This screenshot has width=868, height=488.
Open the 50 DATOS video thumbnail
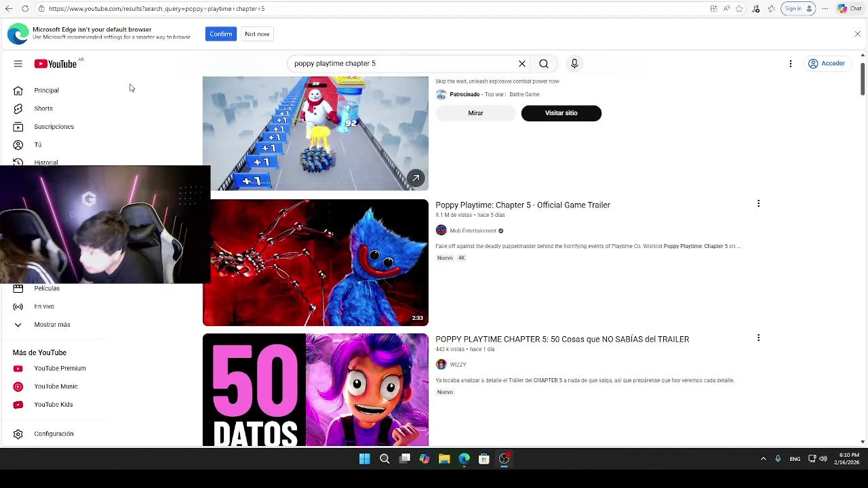[x=315, y=390]
